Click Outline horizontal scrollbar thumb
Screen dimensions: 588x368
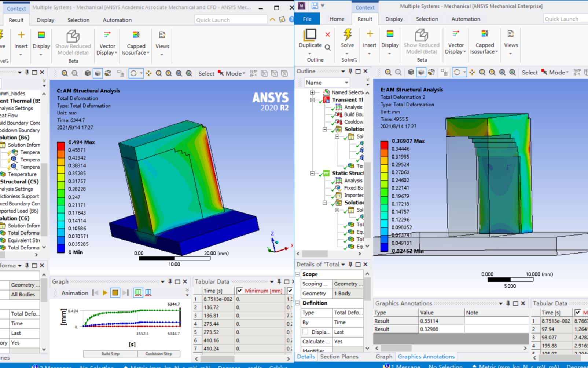coord(315,254)
